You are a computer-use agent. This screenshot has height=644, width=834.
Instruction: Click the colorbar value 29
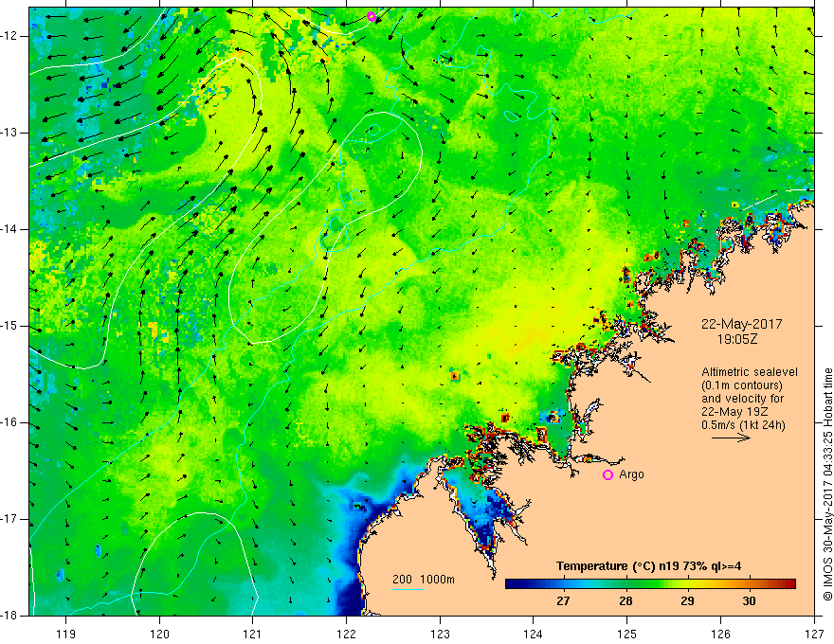pos(687,601)
